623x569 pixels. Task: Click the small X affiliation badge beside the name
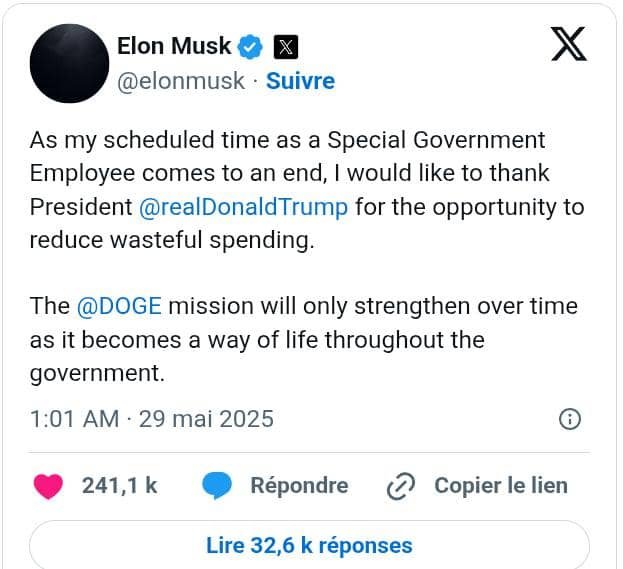[284, 47]
